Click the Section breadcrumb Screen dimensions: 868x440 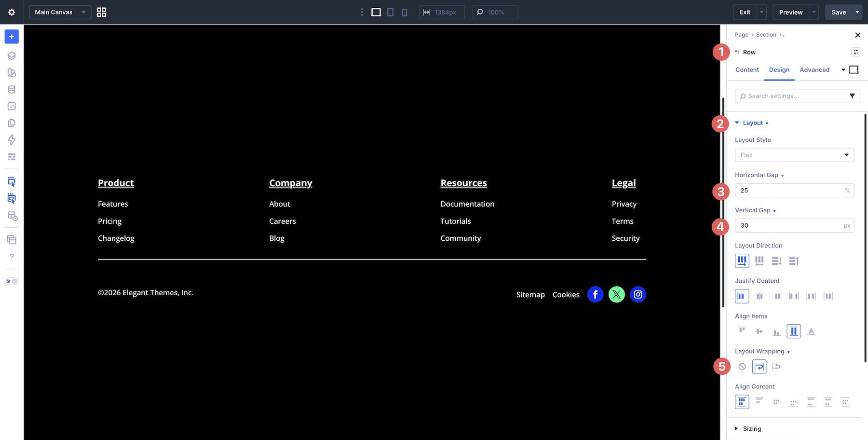tap(766, 35)
